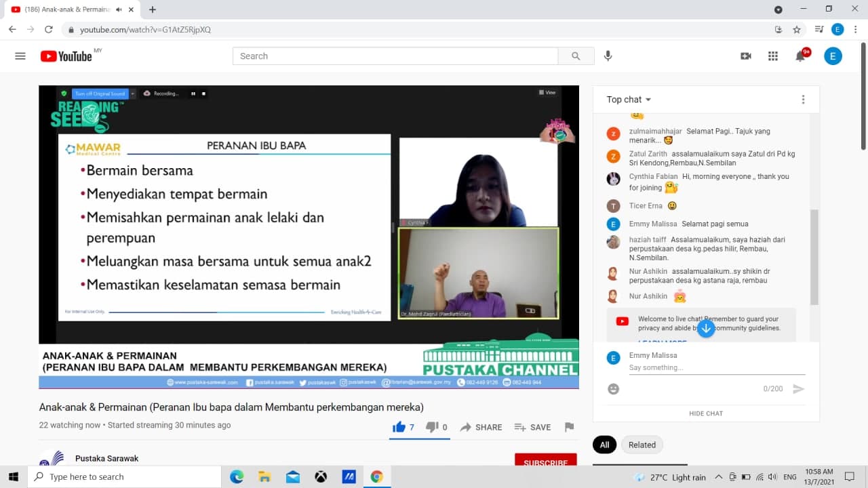Open the Windows Action Center notifications
Image resolution: width=868 pixels, height=488 pixels.
tap(850, 477)
